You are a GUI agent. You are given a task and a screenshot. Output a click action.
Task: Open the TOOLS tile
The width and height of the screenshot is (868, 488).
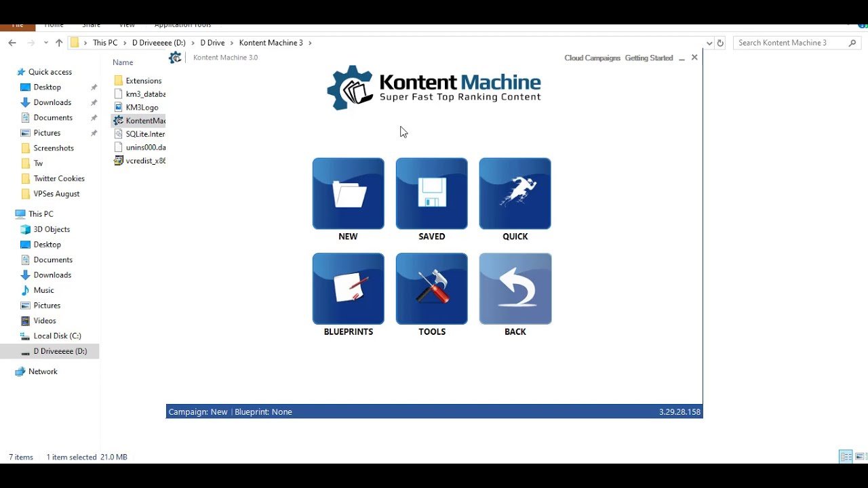(432, 289)
